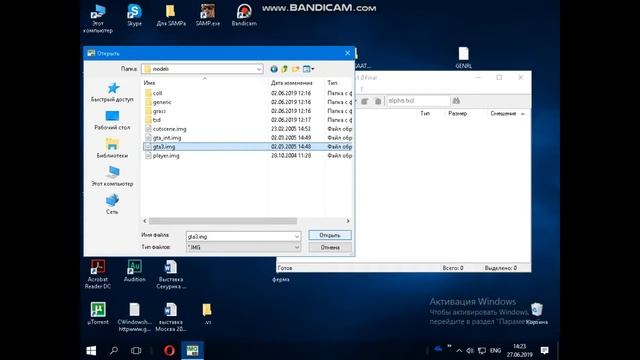Open taskbar search
This screenshot has height=360, width=640.
114,350
